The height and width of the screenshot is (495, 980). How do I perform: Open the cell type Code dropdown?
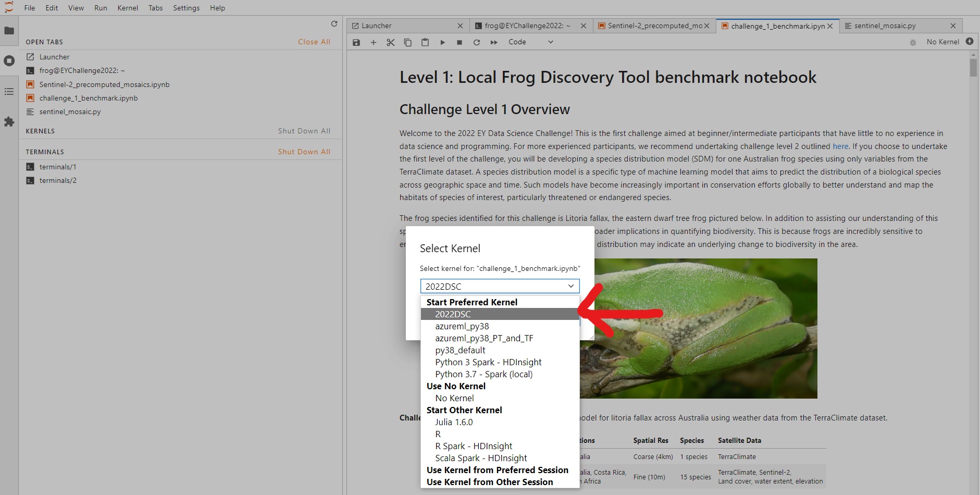pos(530,42)
